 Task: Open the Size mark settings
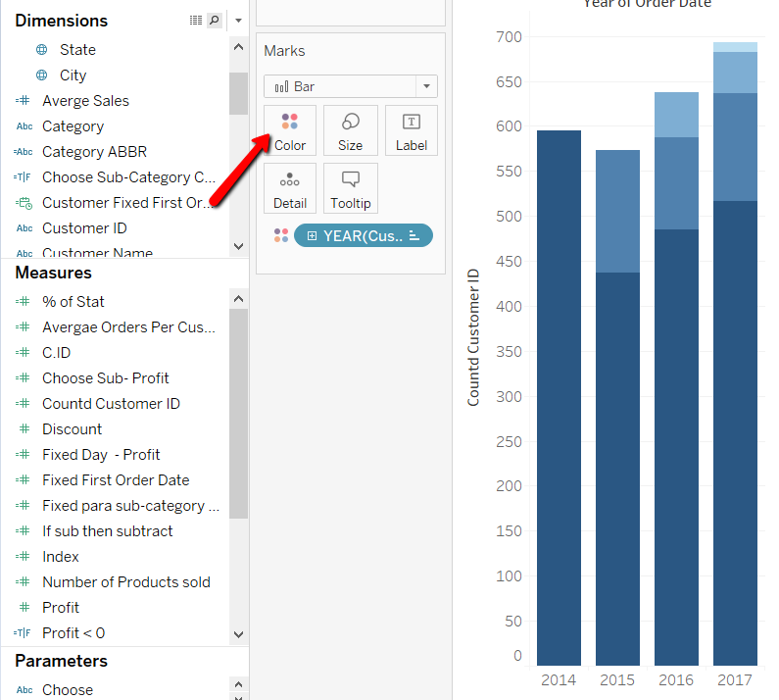350,131
